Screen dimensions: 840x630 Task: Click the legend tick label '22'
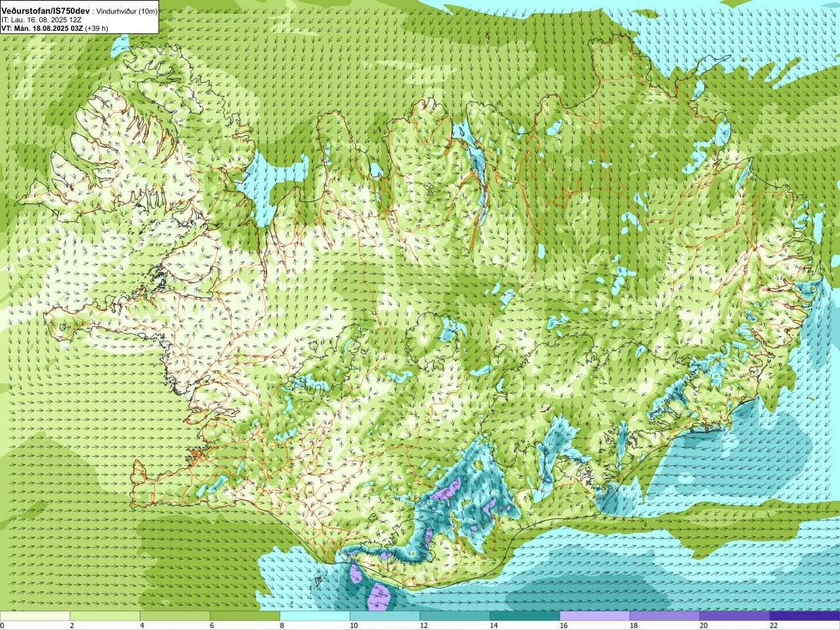pyautogui.click(x=773, y=625)
